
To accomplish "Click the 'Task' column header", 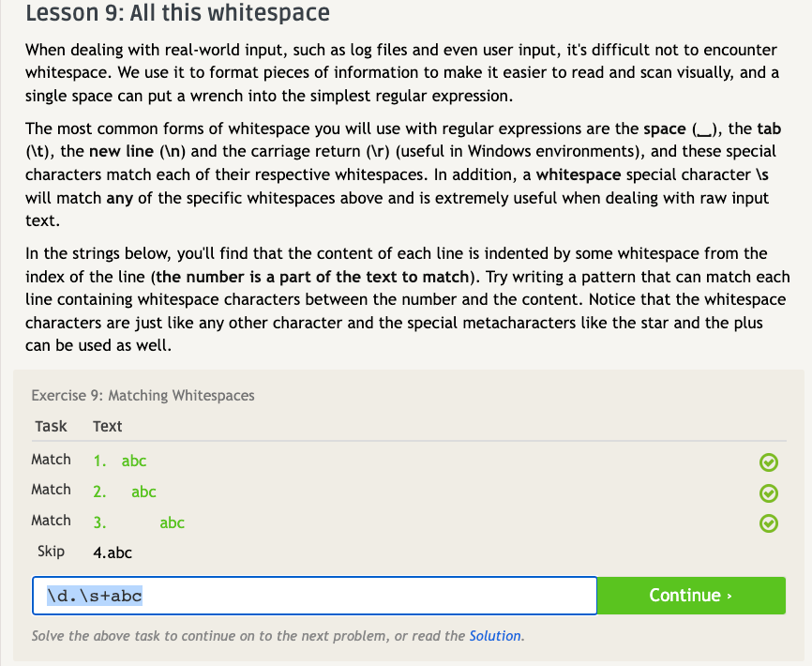I will [51, 426].
